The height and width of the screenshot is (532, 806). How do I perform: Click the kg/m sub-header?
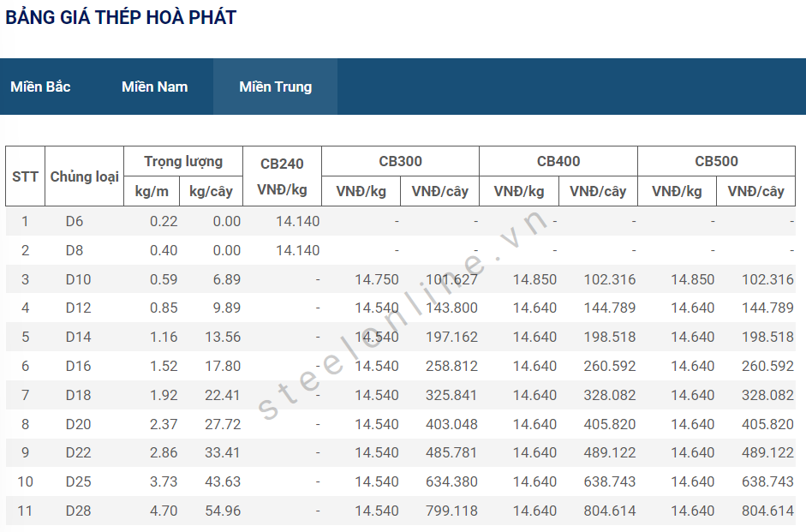tap(152, 191)
